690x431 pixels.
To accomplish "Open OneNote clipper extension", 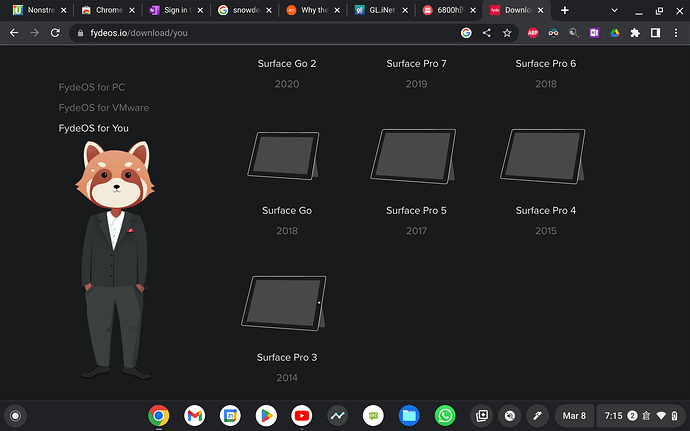I will pos(594,33).
